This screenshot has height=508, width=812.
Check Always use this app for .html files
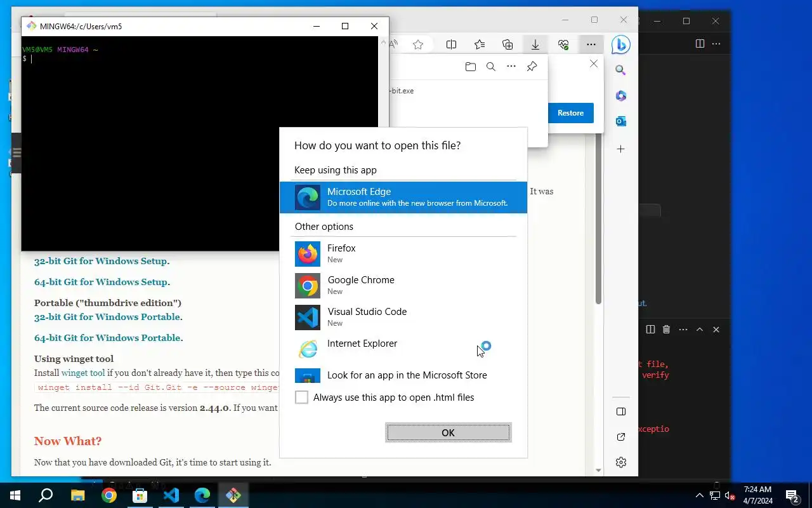[302, 398]
